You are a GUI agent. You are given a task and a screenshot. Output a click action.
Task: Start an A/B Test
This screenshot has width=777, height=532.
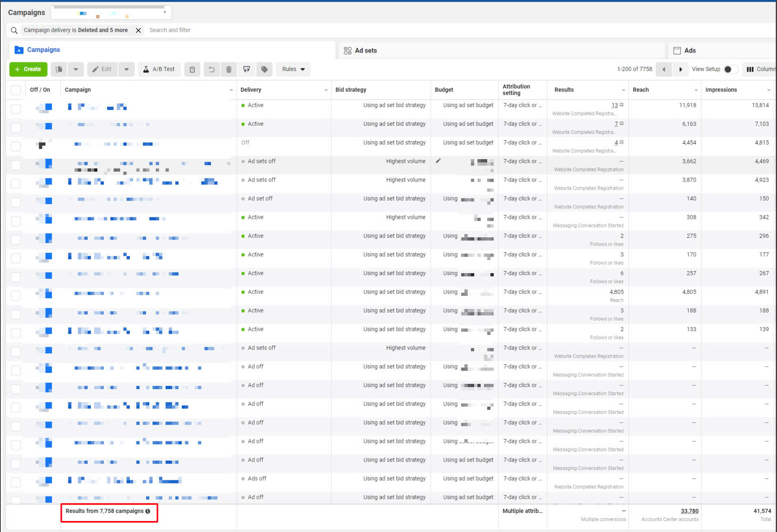[x=159, y=69]
